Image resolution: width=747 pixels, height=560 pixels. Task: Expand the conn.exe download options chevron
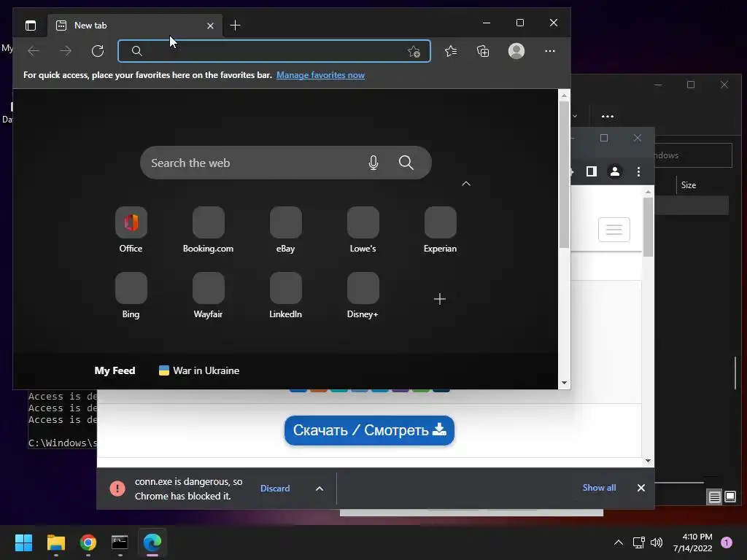click(x=320, y=489)
